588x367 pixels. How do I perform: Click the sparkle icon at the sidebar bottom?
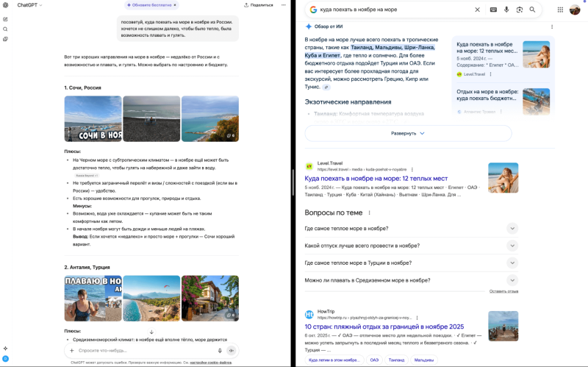coord(5,348)
